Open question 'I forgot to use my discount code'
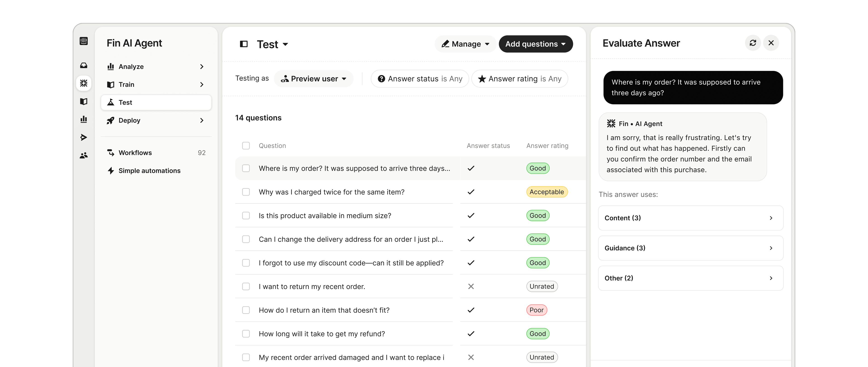The width and height of the screenshot is (868, 367). click(351, 263)
